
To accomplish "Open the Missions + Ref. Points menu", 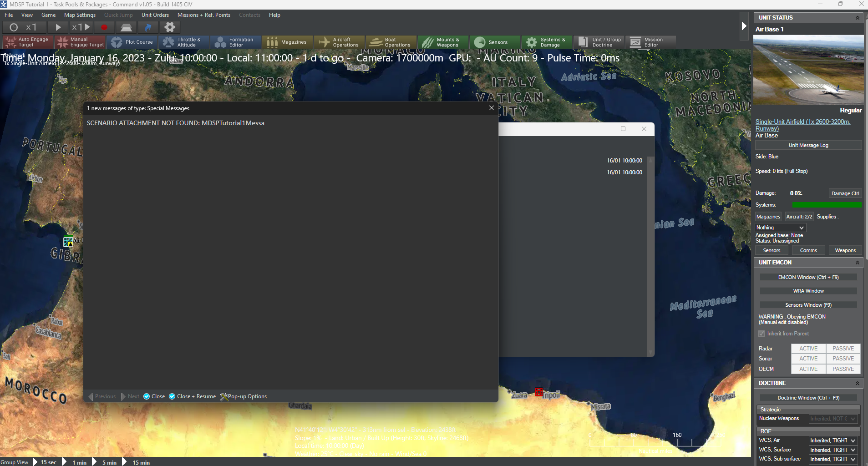I will [203, 15].
